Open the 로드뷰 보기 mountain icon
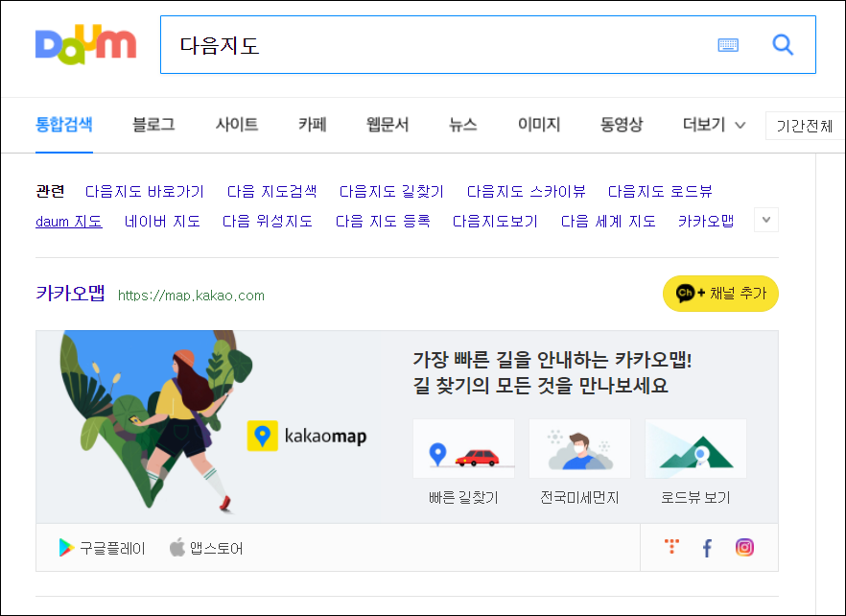Image resolution: width=846 pixels, height=616 pixels. coord(695,449)
